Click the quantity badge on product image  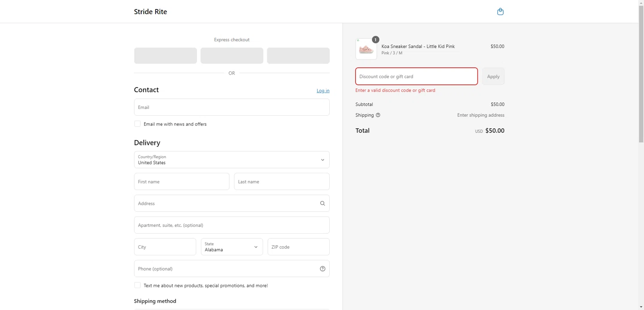(x=376, y=39)
